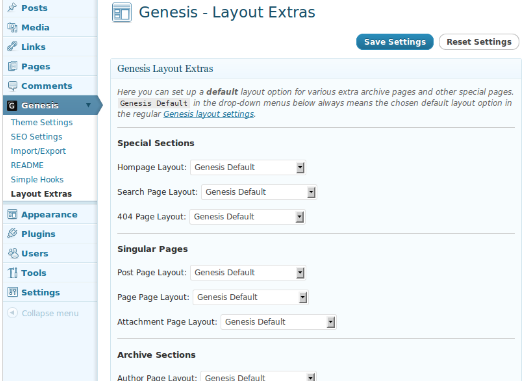The height and width of the screenshot is (381, 526).
Task: Click the Genesis Default code label
Action: click(x=154, y=103)
